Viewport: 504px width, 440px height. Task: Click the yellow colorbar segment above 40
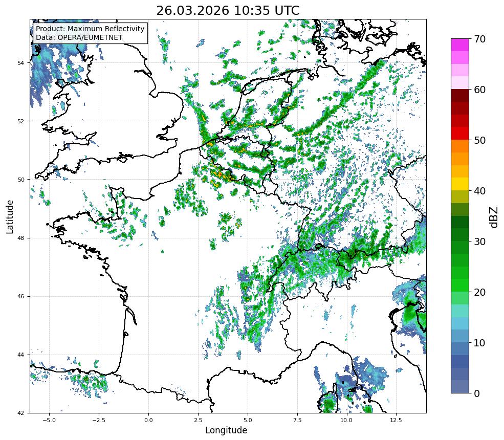pyautogui.click(x=460, y=184)
